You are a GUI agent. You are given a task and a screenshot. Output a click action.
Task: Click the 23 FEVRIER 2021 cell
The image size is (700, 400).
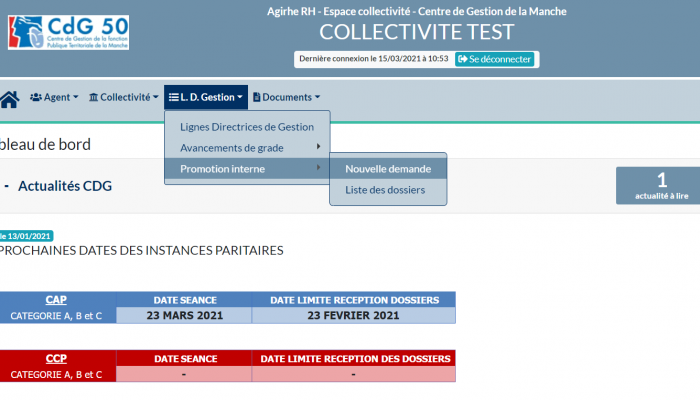pyautogui.click(x=354, y=316)
